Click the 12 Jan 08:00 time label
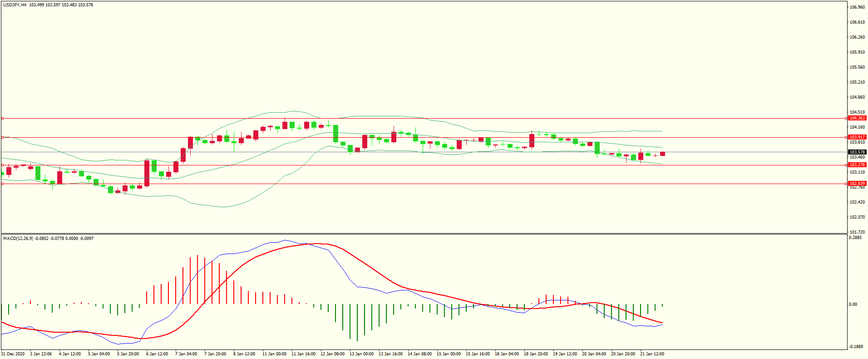The height and width of the screenshot is (359, 868). pyautogui.click(x=332, y=354)
